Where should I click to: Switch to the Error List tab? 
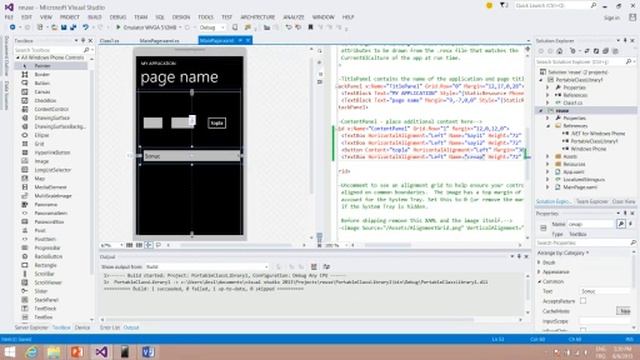tap(110, 327)
